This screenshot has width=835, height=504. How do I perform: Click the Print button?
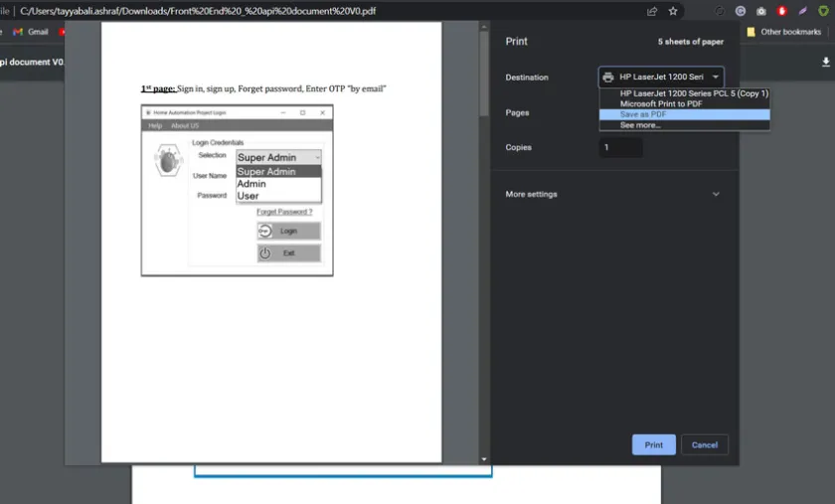653,444
